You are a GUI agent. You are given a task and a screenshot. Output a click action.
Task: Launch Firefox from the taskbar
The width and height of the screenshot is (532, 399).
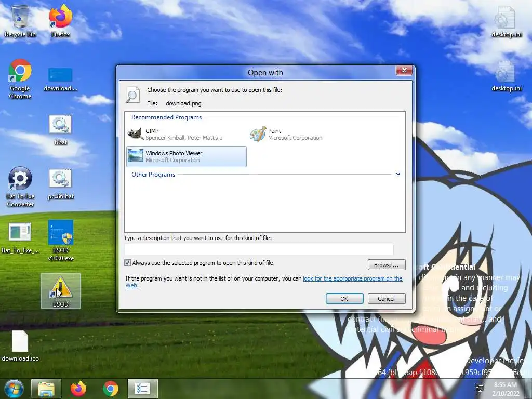click(x=78, y=389)
